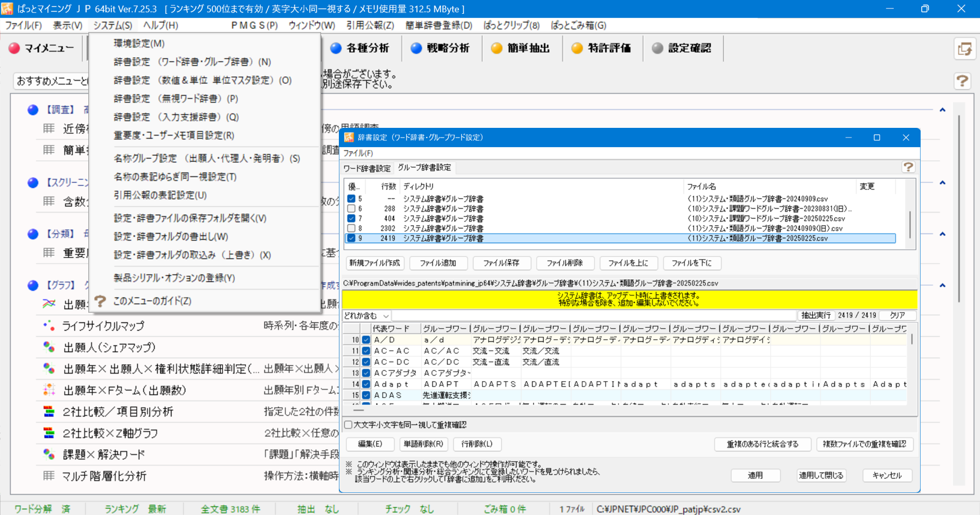Screen dimensions: 980x515
Task: Collapse the 【調査】 section chevron
Action: click(x=942, y=110)
